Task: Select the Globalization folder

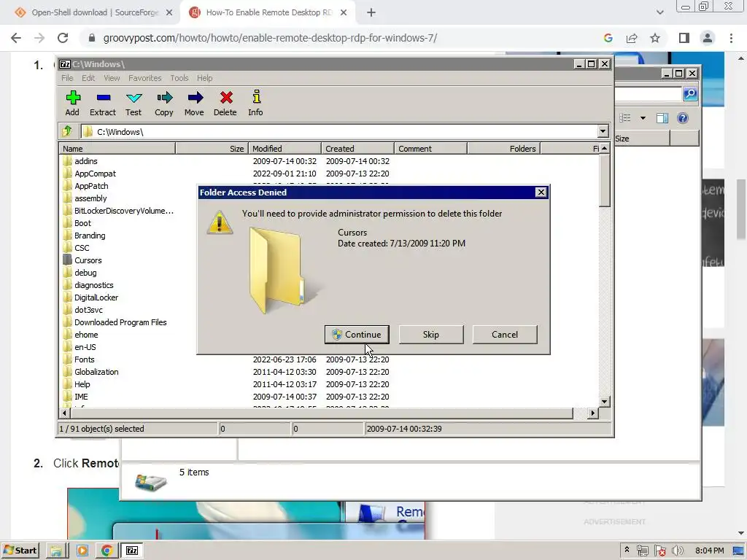Action: pos(96,371)
